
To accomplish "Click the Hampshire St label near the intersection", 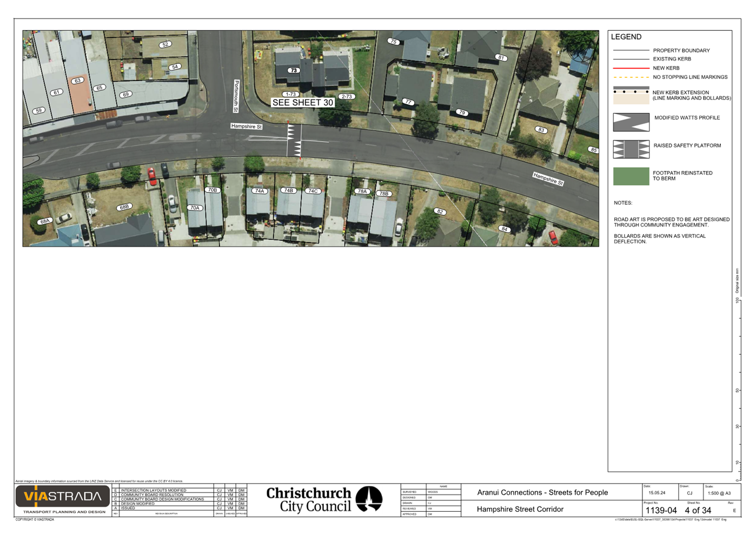I will pyautogui.click(x=247, y=126).
